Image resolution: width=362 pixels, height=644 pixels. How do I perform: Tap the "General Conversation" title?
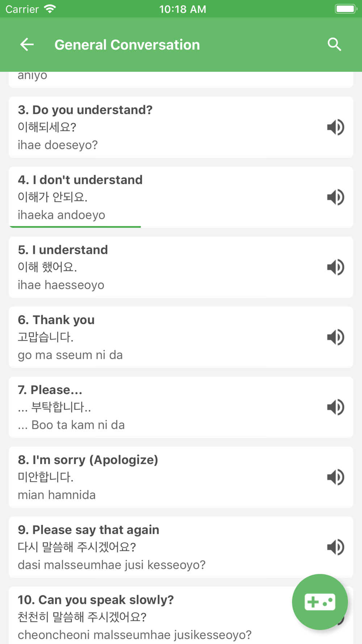pyautogui.click(x=127, y=45)
